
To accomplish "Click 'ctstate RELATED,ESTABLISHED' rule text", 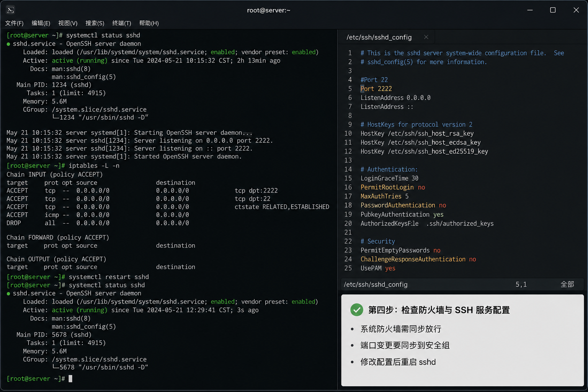I will pos(282,207).
